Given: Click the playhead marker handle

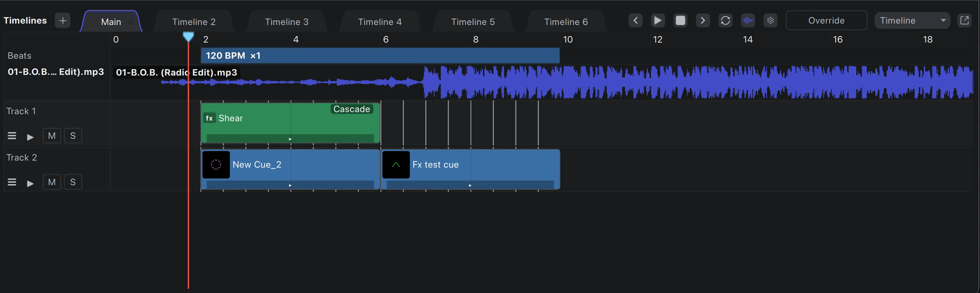Looking at the screenshot, I should coord(188,37).
